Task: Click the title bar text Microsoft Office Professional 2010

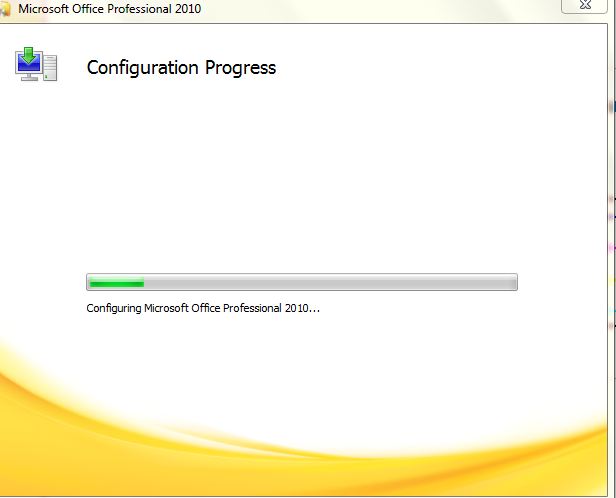Action: [110, 9]
